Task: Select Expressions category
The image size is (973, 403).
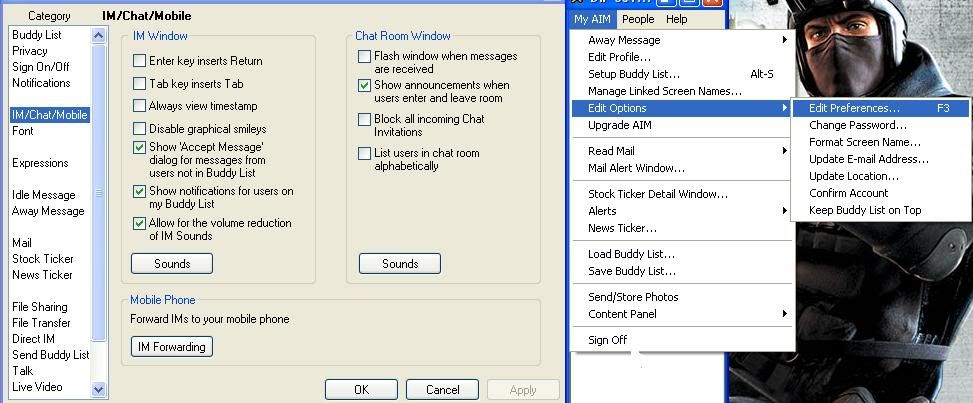Action: [40, 163]
